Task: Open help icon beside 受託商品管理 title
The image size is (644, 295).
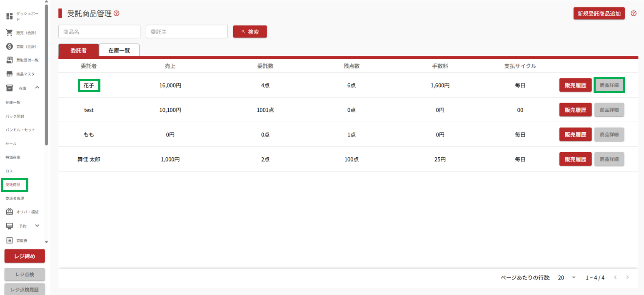Action: (117, 13)
